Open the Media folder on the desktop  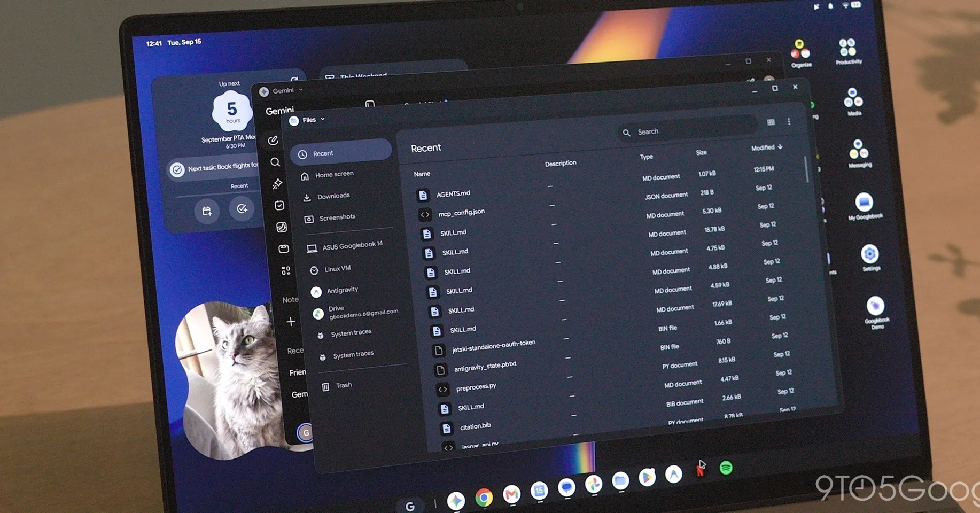tap(853, 102)
